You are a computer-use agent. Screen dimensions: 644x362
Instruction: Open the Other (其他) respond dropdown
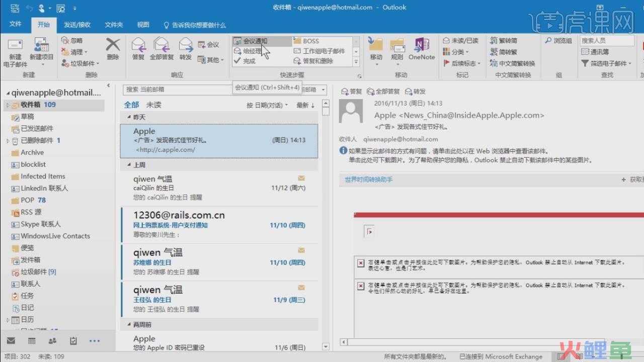click(x=211, y=60)
